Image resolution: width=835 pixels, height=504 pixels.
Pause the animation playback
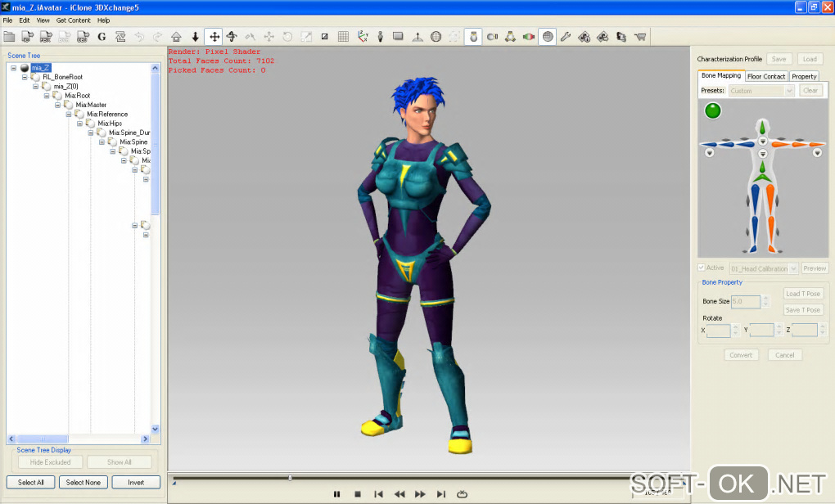(336, 494)
